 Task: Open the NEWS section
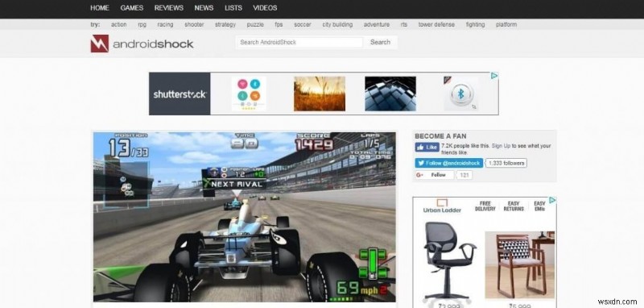click(x=204, y=8)
